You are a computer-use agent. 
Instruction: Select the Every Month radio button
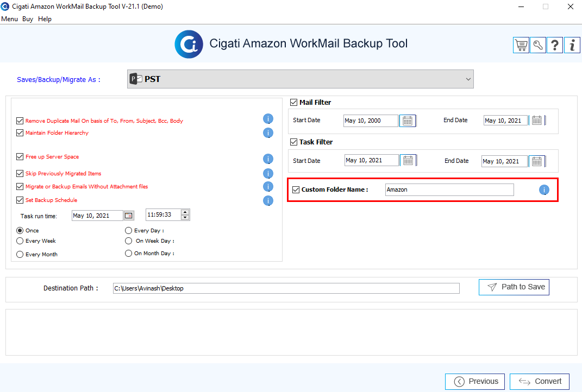coord(20,255)
